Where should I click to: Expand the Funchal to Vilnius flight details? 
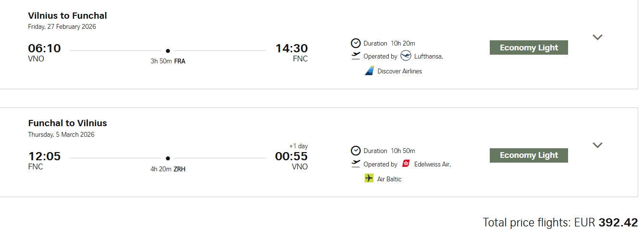597,145
